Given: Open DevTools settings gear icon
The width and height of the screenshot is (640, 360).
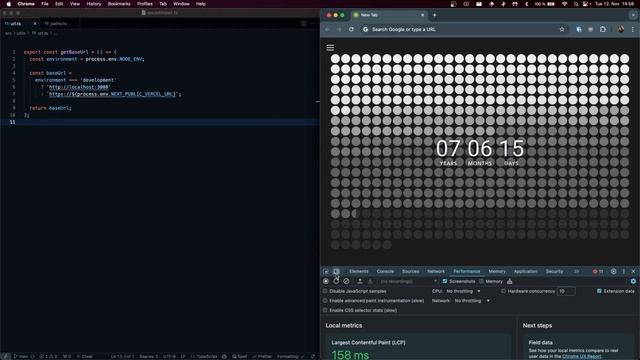Looking at the screenshot, I should (x=613, y=271).
